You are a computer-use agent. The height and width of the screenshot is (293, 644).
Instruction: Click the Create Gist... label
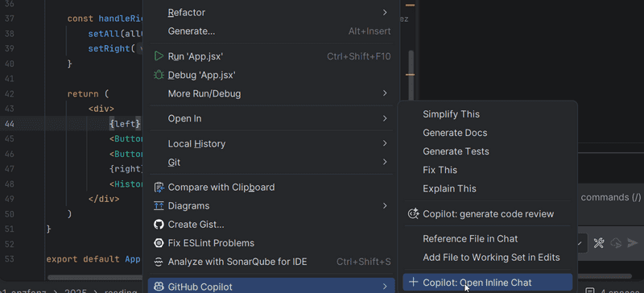point(196,225)
